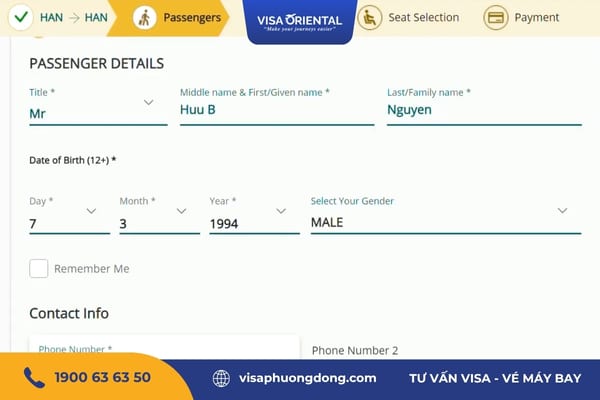Focus the Phone Number 2 field
The height and width of the screenshot is (400, 600).
[446, 350]
